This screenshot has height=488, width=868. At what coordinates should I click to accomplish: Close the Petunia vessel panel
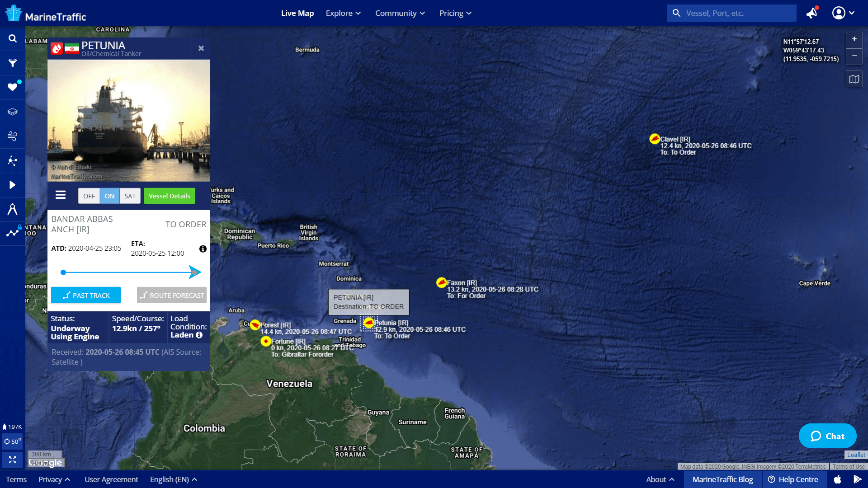pos(201,48)
